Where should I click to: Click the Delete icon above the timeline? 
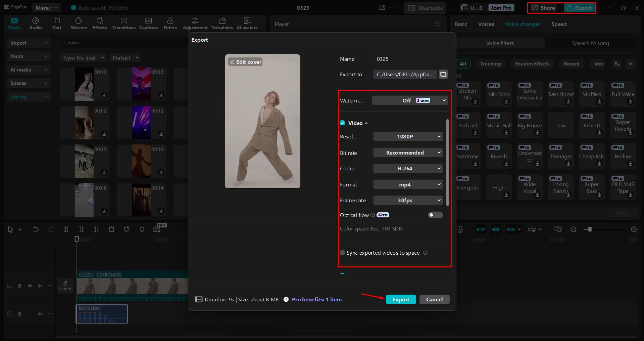(x=112, y=229)
